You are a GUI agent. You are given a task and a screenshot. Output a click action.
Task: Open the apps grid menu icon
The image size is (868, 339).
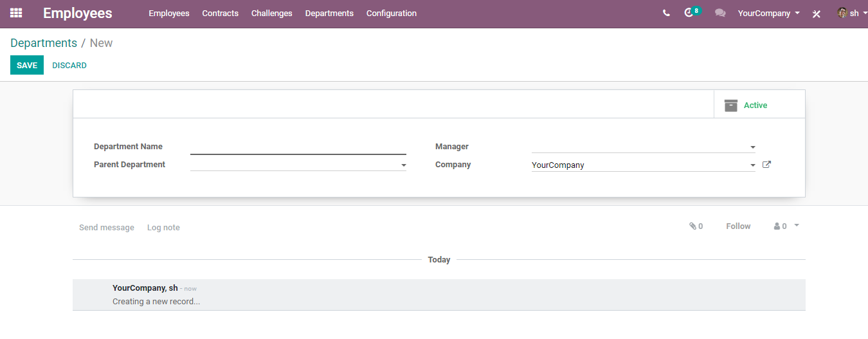click(16, 13)
